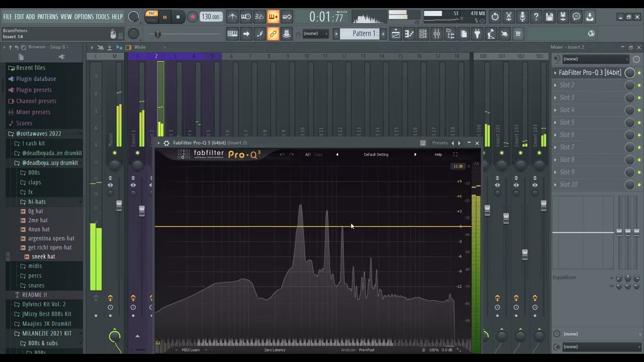This screenshot has height=362, width=644.
Task: Toggle the recording countdown 3-2-1 button
Action: (260, 17)
